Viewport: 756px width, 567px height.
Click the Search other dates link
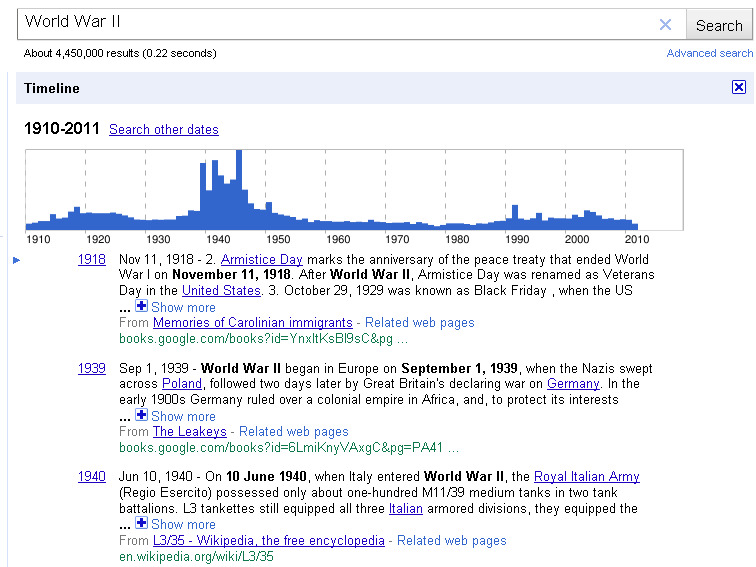163,129
